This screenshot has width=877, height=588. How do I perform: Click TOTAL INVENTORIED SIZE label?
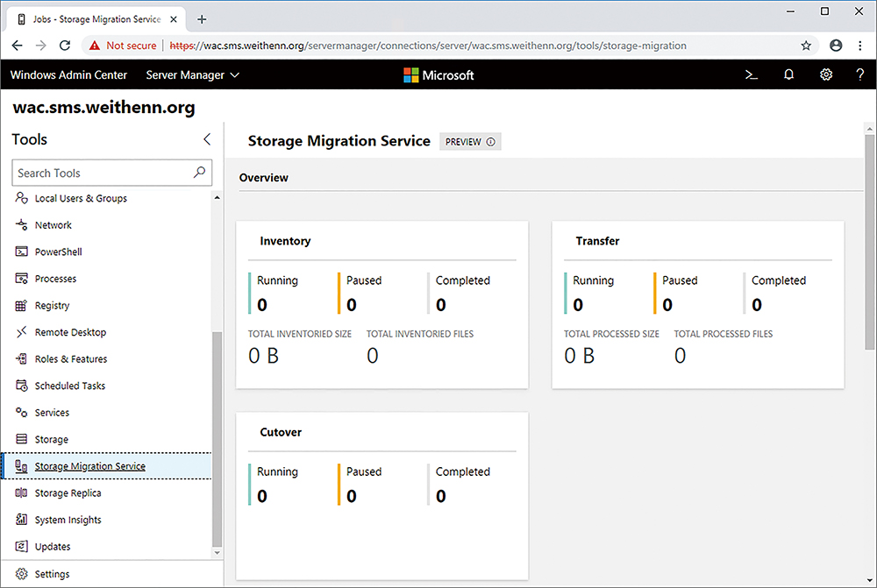pos(300,334)
